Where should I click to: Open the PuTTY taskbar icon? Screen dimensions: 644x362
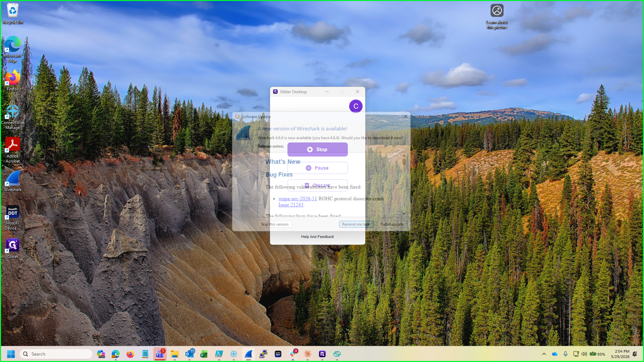pos(263,354)
